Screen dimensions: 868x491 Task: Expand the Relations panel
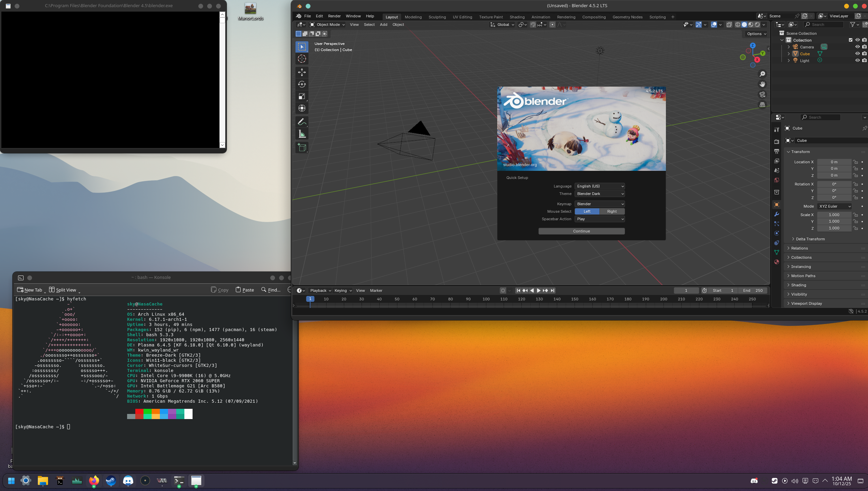[800, 248]
